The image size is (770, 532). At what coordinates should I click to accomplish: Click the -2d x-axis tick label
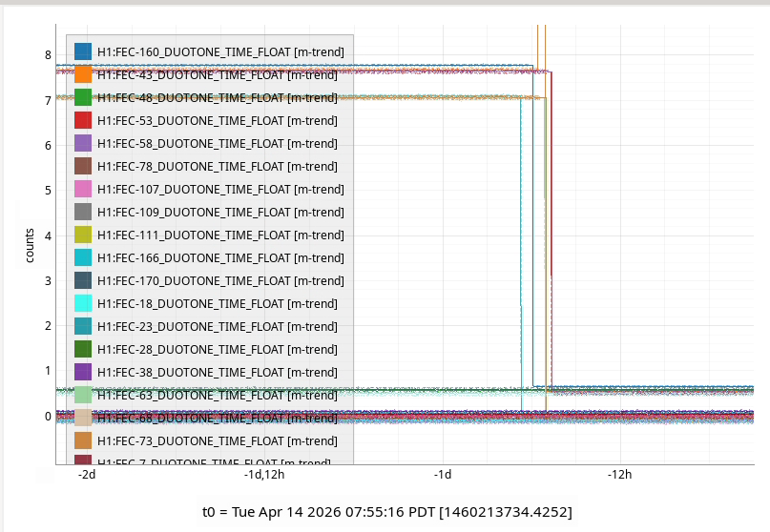click(x=87, y=475)
